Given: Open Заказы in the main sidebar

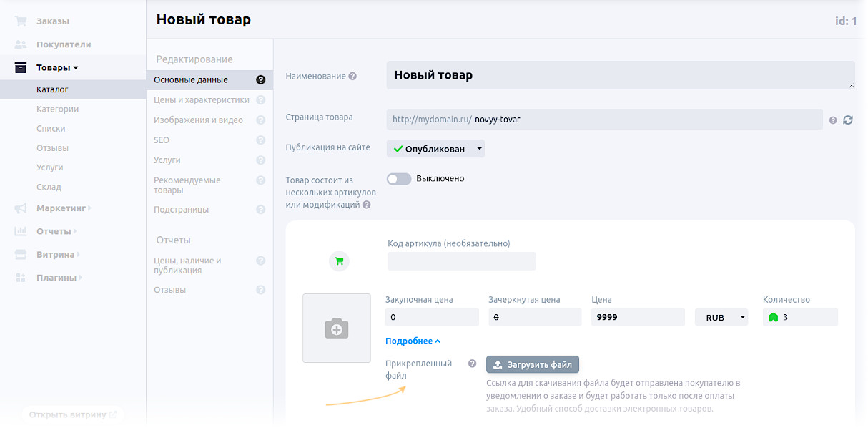Looking at the screenshot, I should [52, 21].
